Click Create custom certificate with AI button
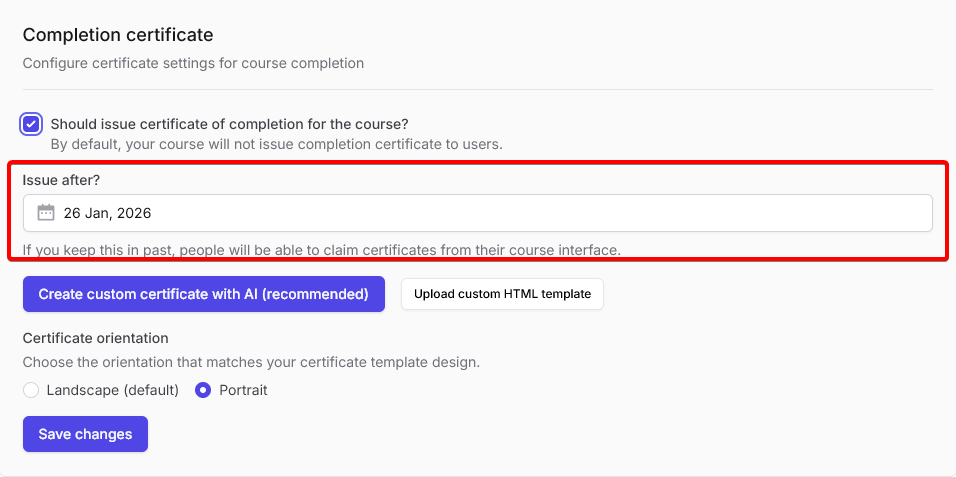 coord(204,294)
